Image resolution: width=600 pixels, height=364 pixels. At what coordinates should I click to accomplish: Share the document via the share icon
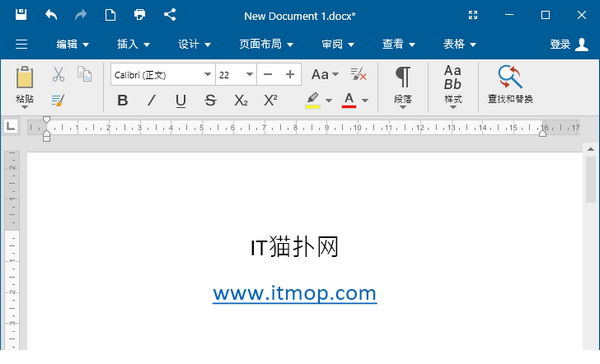[x=170, y=15]
